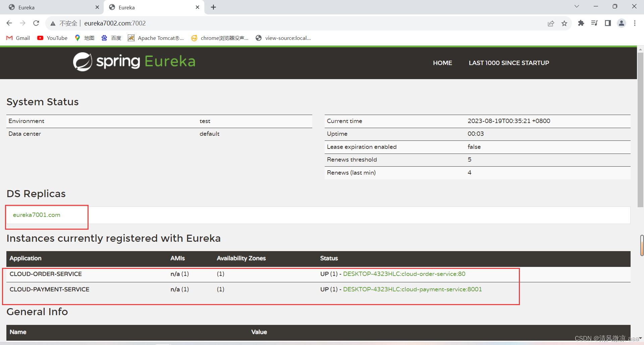Image resolution: width=644 pixels, height=345 pixels.
Task: Minimize the browser window
Action: 596,6
